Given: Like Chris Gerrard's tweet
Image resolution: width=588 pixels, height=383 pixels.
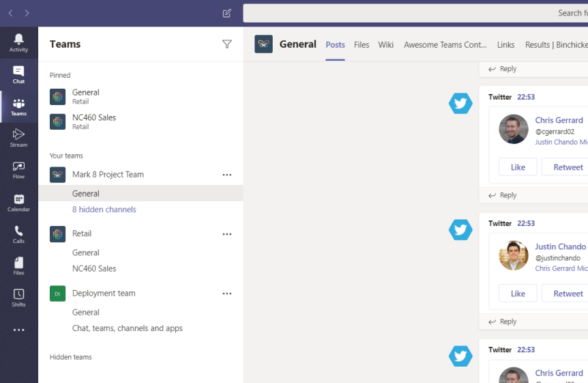Looking at the screenshot, I should coord(518,167).
